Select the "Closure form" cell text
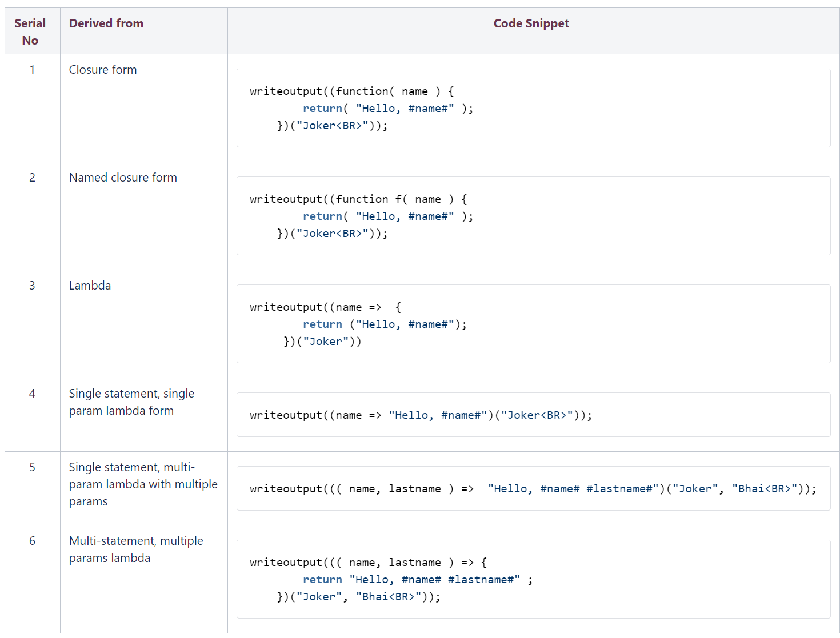The height and width of the screenshot is (638, 840). (103, 70)
